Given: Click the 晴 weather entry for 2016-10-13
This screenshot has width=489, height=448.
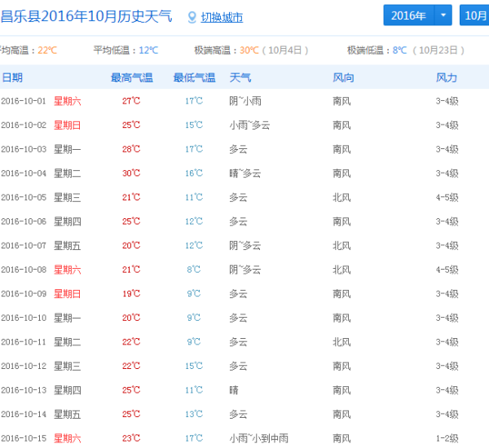Looking at the screenshot, I should [234, 390].
